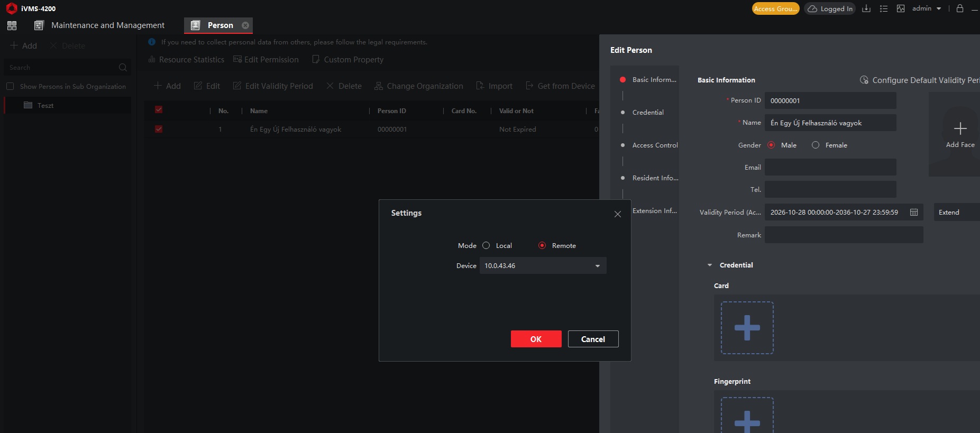Click the search magnifier icon

(x=123, y=68)
